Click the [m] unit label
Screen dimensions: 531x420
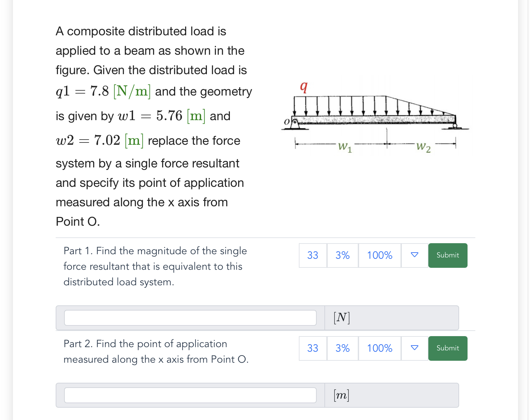pyautogui.click(x=342, y=395)
